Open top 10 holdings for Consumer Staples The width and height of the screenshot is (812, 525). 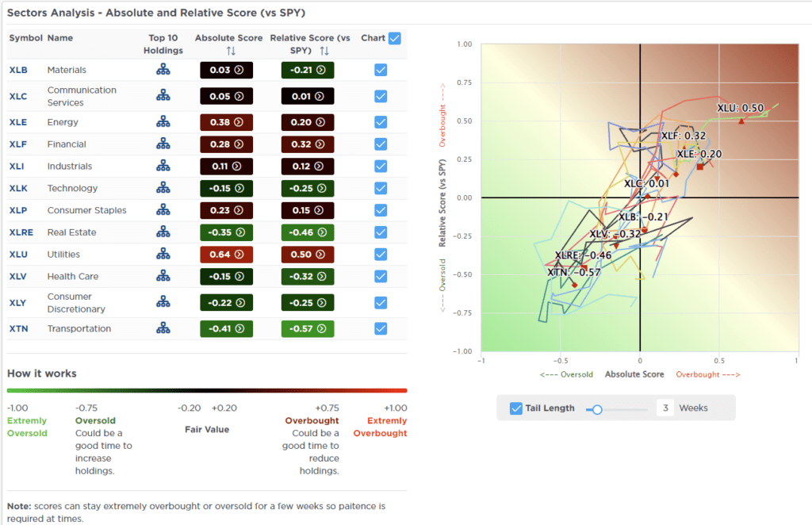click(x=163, y=209)
